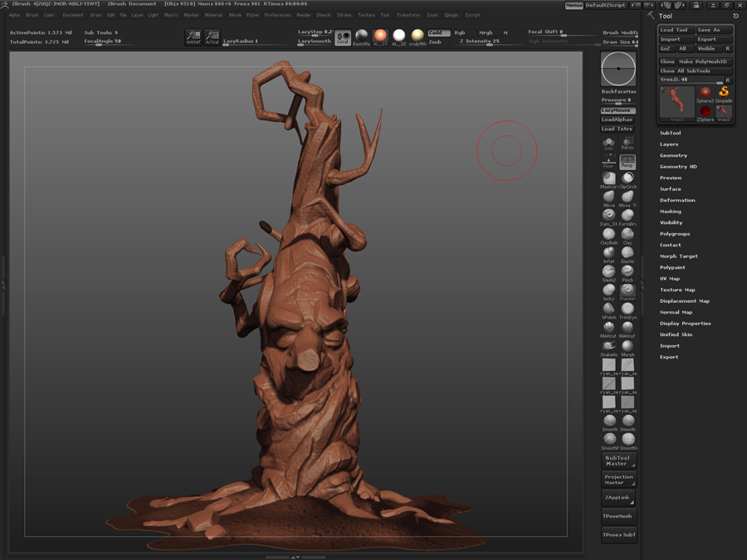Screen dimensions: 747x560
Task: Click Clone All SubTools button
Action: tap(695, 71)
